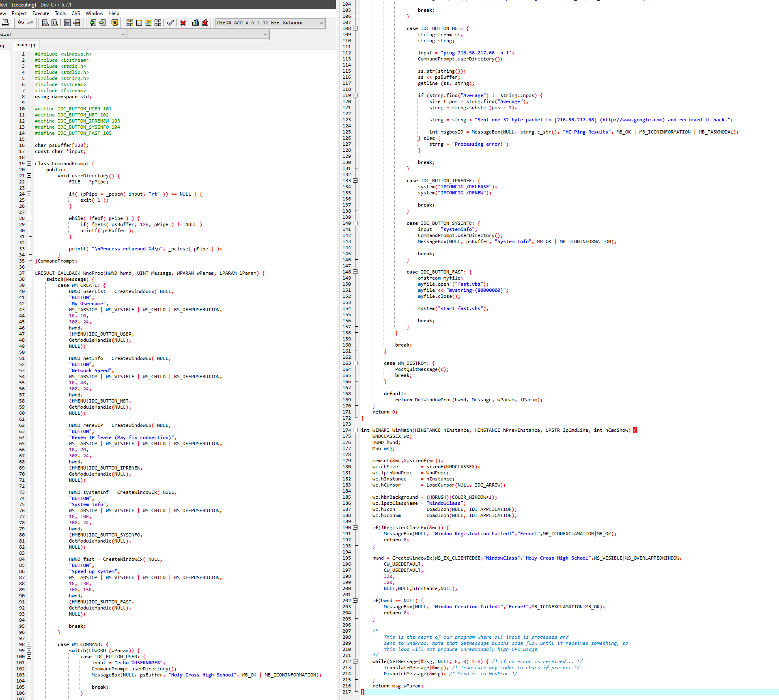Image resolution: width=779 pixels, height=700 pixels.
Task: Click the Goto function toolbar icon
Action: point(68,23)
